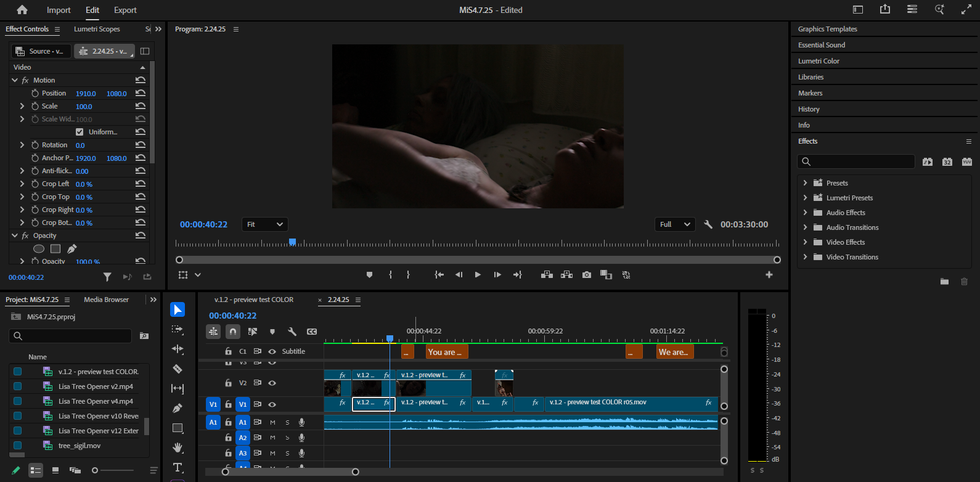Open the Lumetri Color panel

(x=819, y=61)
